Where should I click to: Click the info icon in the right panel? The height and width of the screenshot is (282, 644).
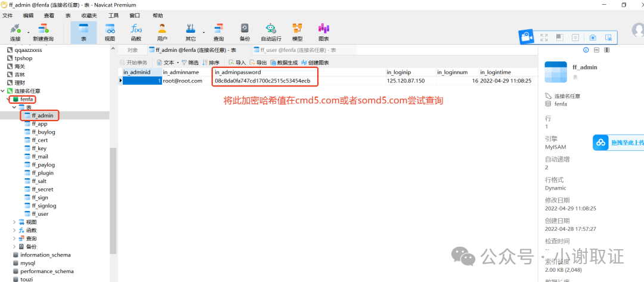tap(586, 49)
